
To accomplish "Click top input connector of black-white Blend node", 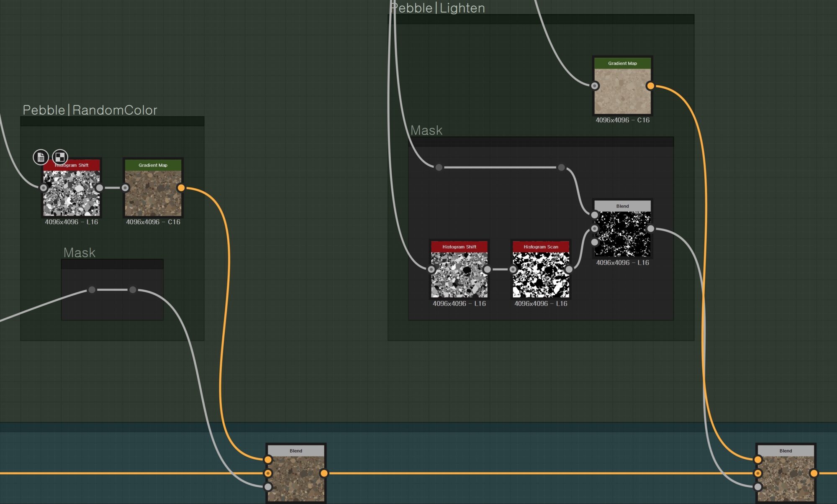I will click(x=594, y=215).
